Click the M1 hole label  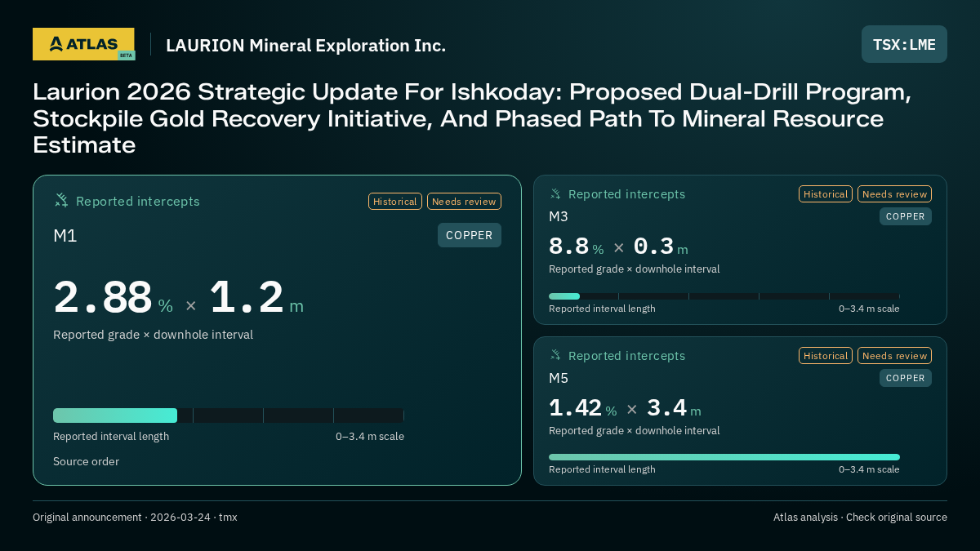[x=65, y=236]
